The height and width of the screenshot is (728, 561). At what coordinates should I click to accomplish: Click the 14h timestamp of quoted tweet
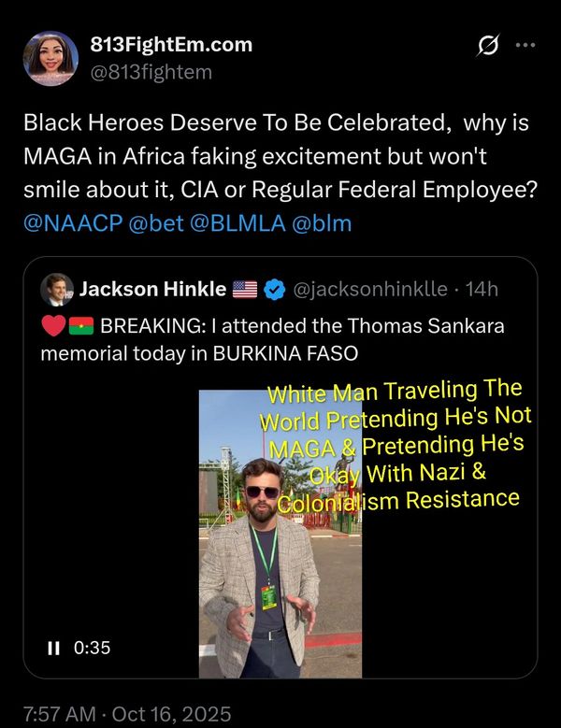tap(482, 290)
